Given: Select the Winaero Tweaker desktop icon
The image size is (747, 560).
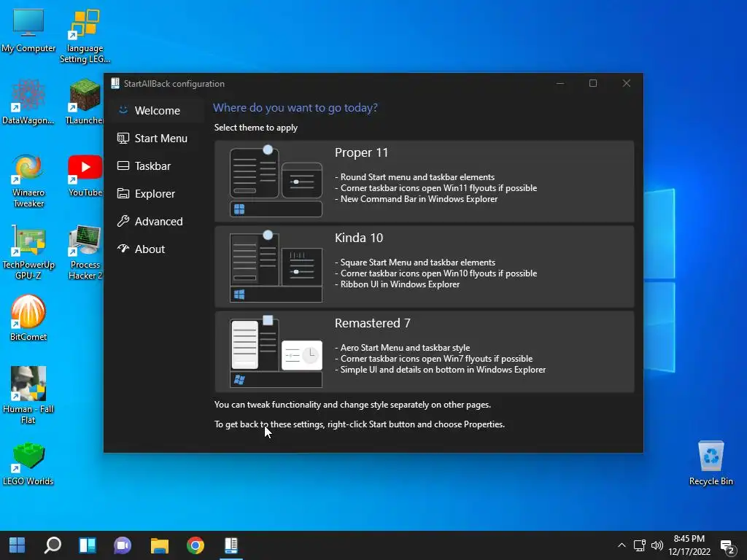Looking at the screenshot, I should click(28, 180).
